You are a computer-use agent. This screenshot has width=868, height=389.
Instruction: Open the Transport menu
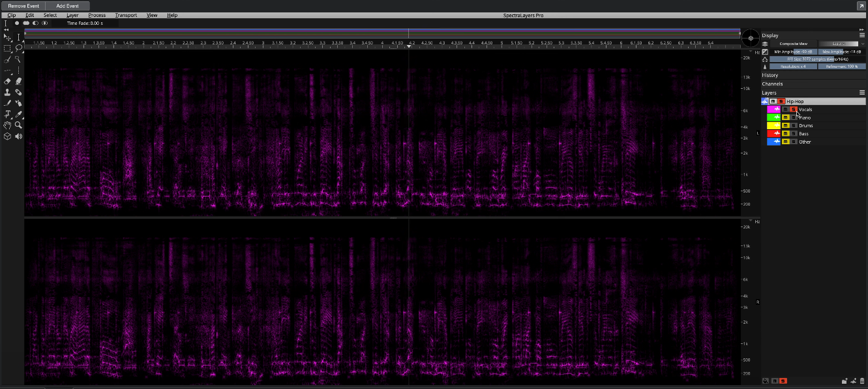(126, 15)
